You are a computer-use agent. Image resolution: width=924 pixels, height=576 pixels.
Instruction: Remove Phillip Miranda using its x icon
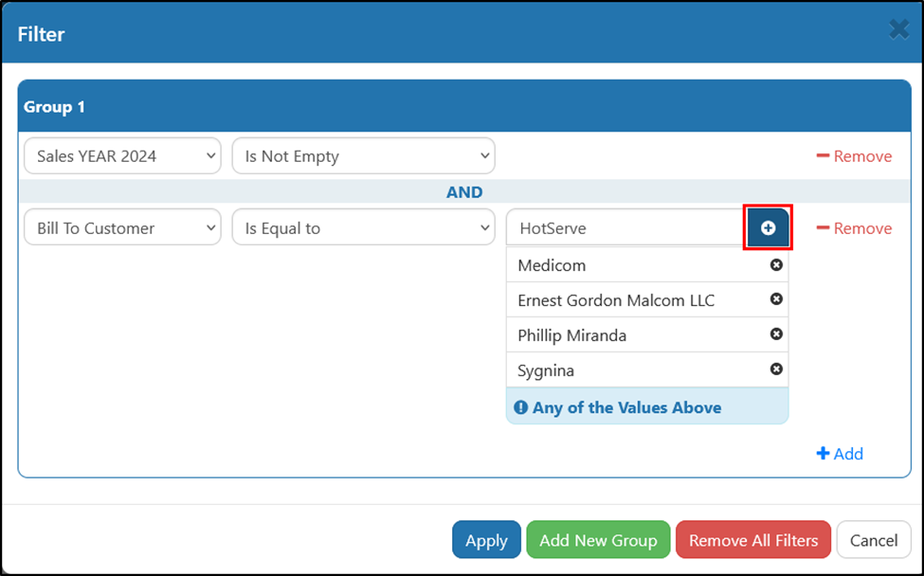tap(776, 333)
